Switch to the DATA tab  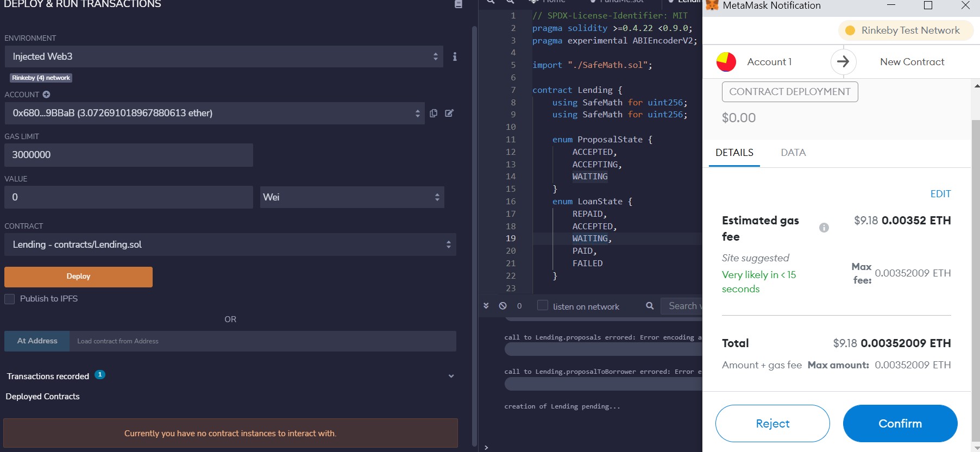tap(793, 153)
